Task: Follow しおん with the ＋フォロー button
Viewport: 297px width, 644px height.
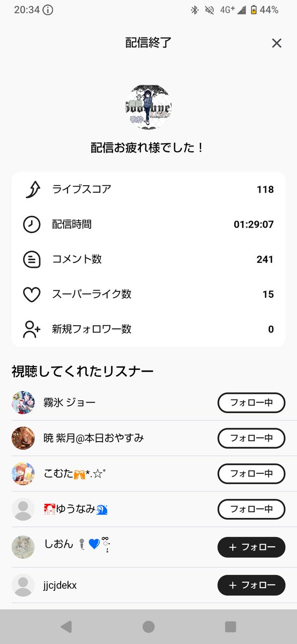Action: 251,547
